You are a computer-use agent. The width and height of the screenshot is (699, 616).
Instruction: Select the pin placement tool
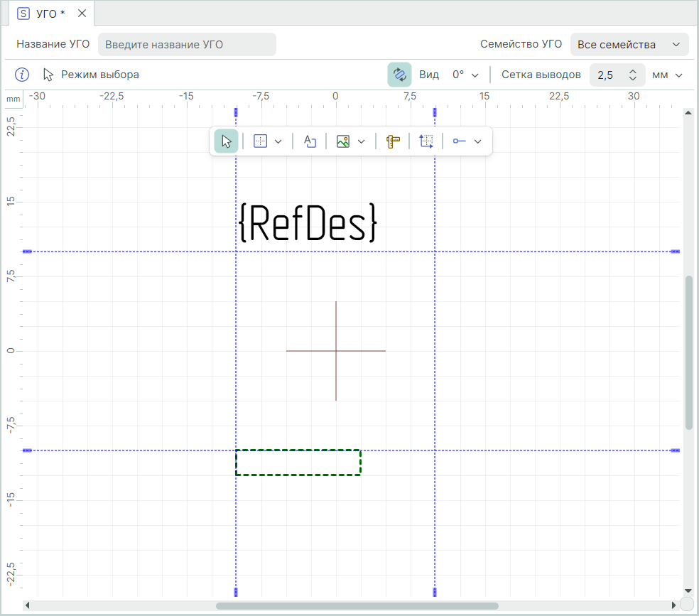pos(460,141)
